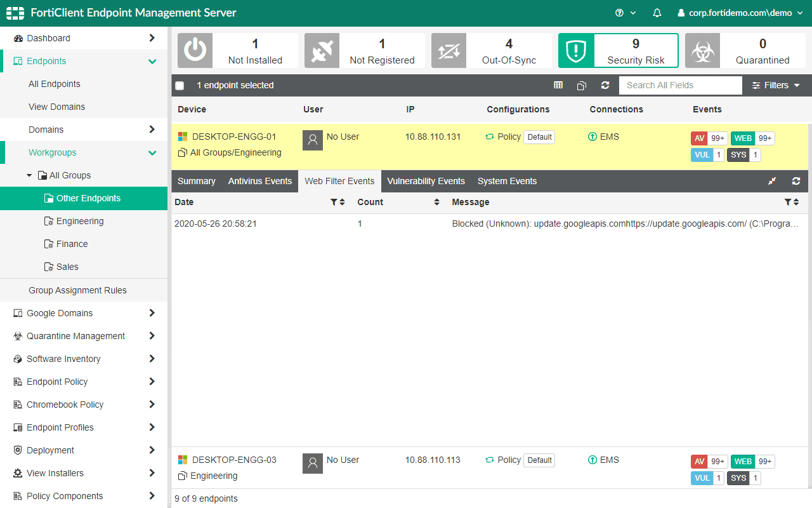Click the Message column filter icon
This screenshot has height=508, width=812.
coord(787,202)
